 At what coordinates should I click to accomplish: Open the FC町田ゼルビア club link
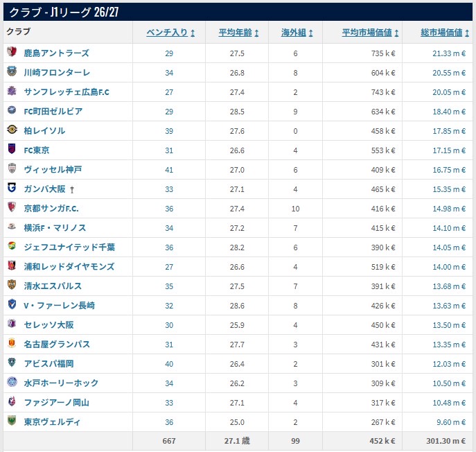click(53, 112)
